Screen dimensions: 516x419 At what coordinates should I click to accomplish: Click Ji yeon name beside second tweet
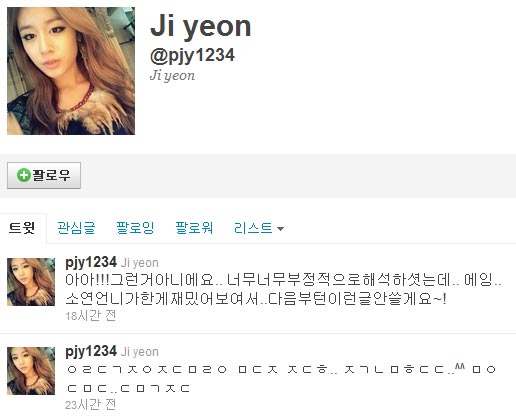click(x=140, y=352)
